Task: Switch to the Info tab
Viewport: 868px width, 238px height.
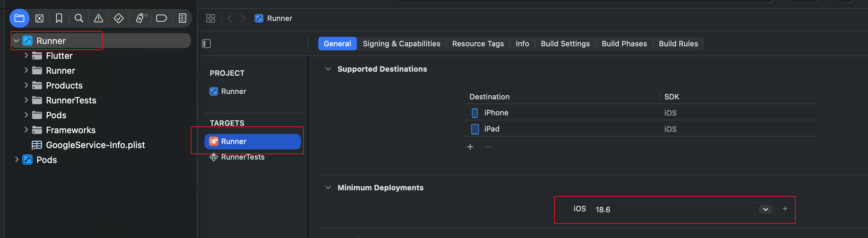Action: (x=522, y=44)
